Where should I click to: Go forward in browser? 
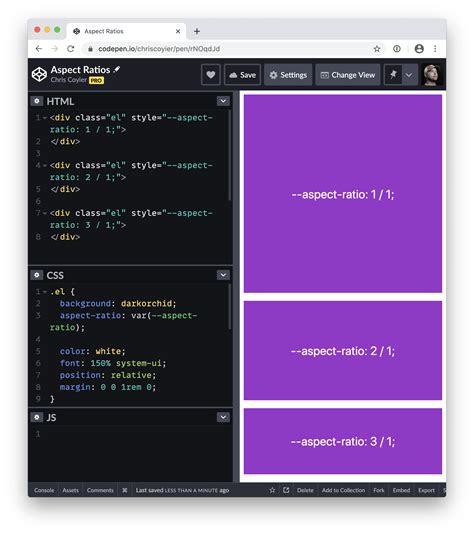click(55, 49)
